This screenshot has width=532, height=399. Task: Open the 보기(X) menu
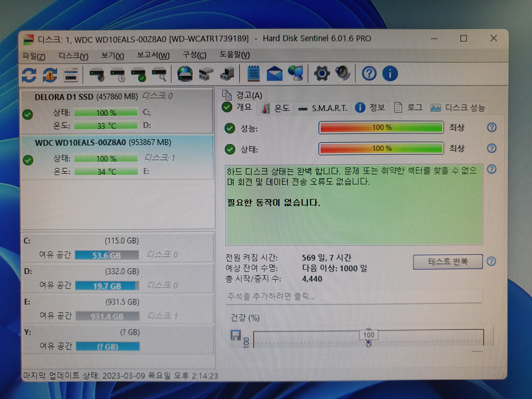[113, 56]
